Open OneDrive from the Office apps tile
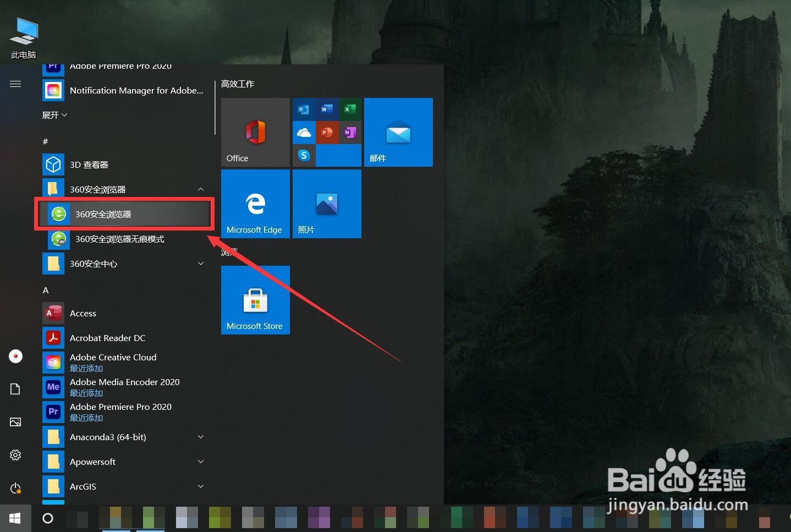 (x=304, y=133)
